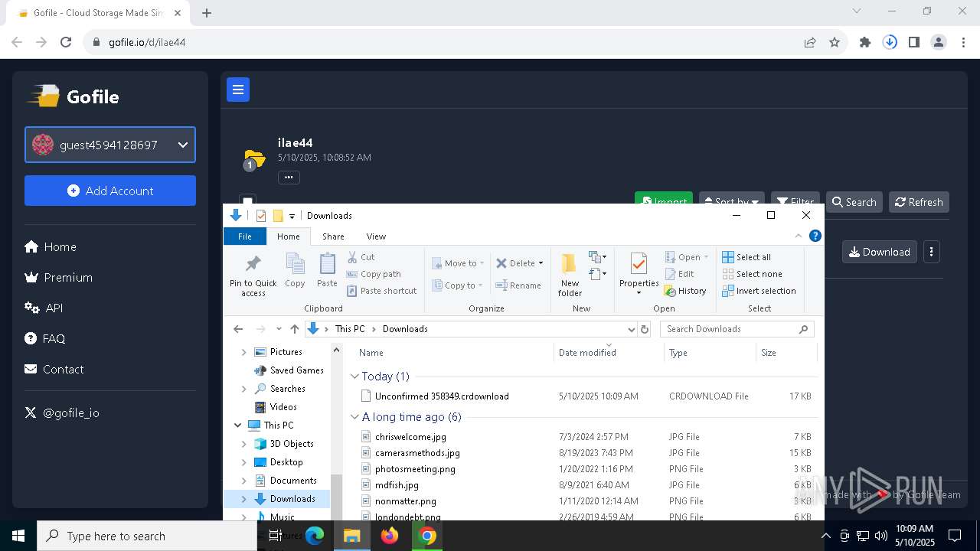The image size is (980, 551).
Task: Open the Chrome profile avatar icon
Action: pyautogui.click(x=939, y=42)
